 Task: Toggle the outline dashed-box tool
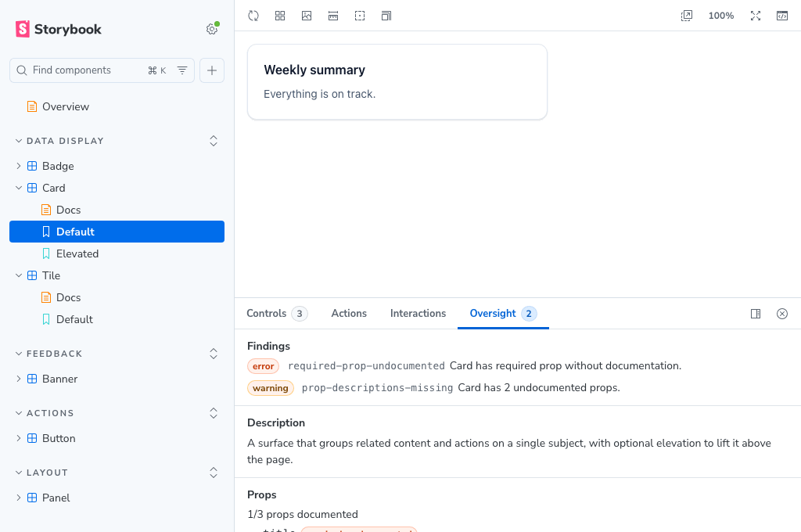coord(360,16)
